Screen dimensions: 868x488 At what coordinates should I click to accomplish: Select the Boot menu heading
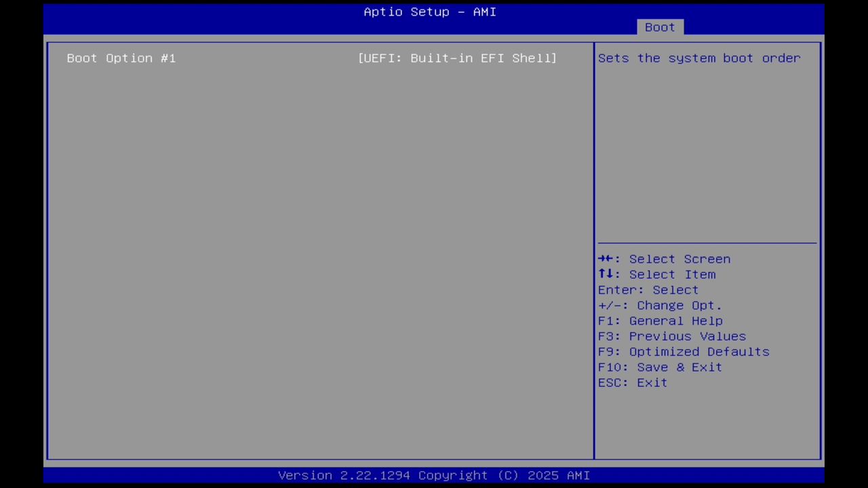coord(659,27)
